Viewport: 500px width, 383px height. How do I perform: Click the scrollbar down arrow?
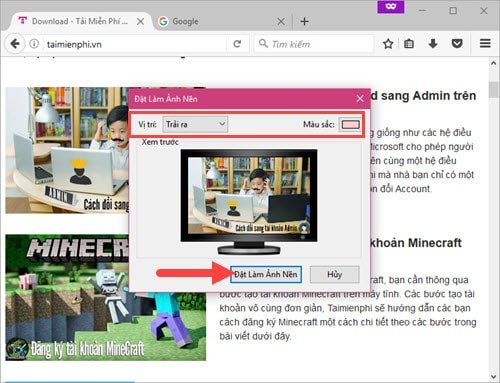(x=493, y=377)
